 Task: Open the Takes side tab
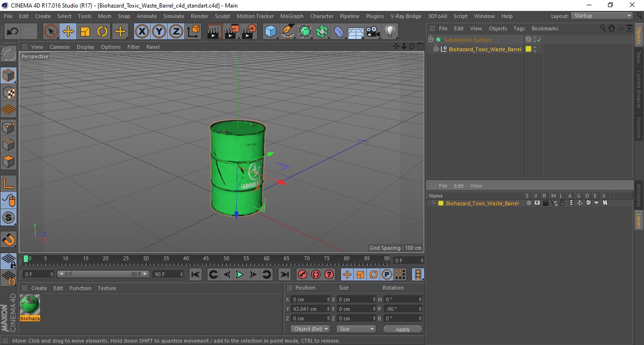click(x=639, y=57)
